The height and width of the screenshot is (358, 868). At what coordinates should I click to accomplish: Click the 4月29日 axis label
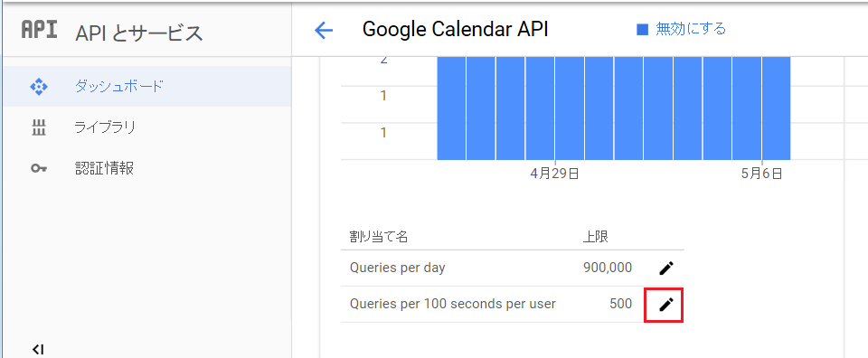[x=554, y=174]
